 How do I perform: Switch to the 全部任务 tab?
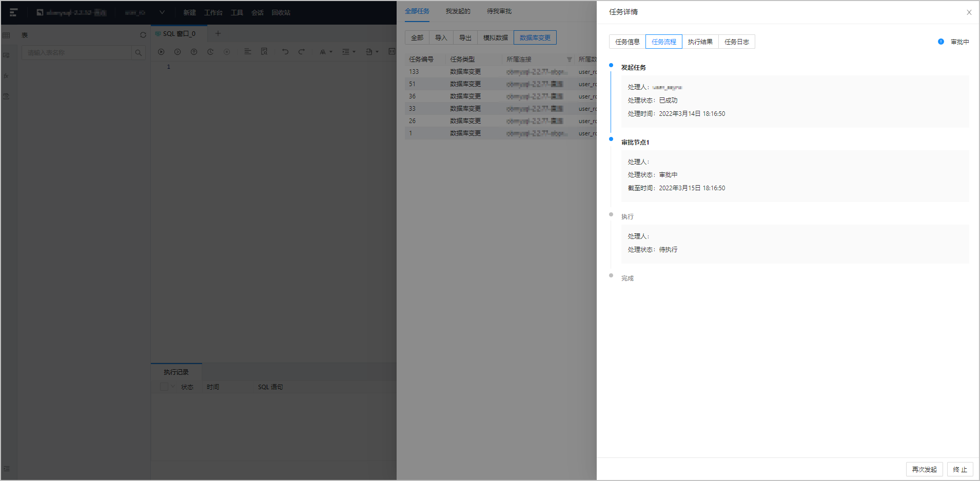417,11
